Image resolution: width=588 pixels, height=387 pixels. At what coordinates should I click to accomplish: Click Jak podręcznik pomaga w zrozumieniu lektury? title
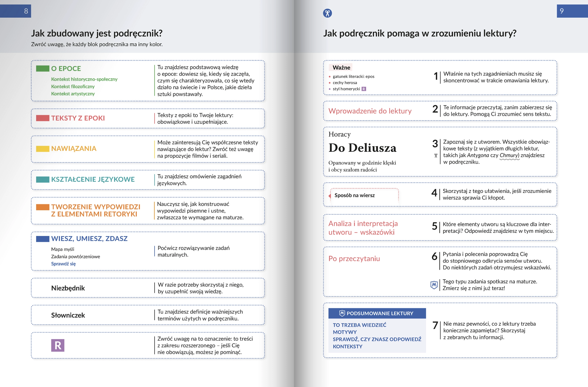tap(420, 33)
